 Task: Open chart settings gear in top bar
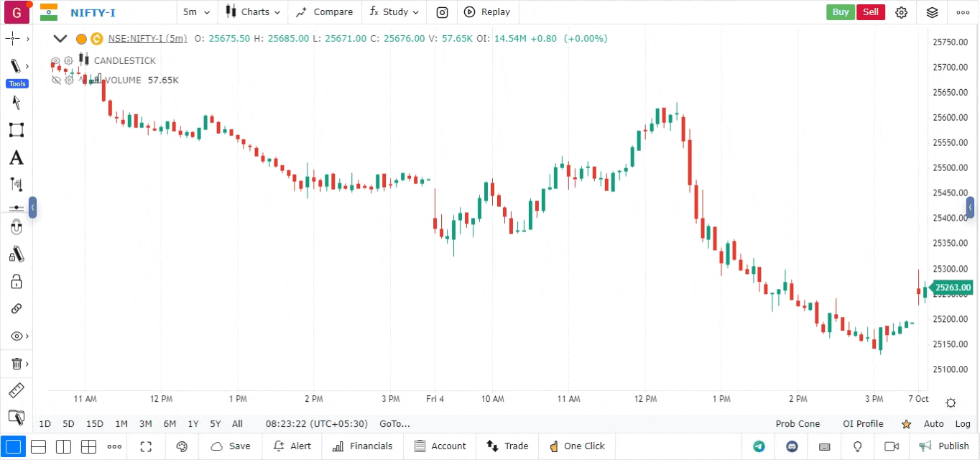902,12
